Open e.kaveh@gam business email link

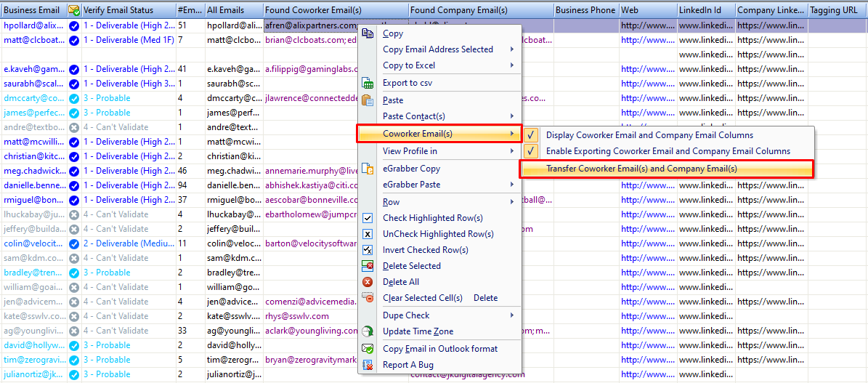33,69
